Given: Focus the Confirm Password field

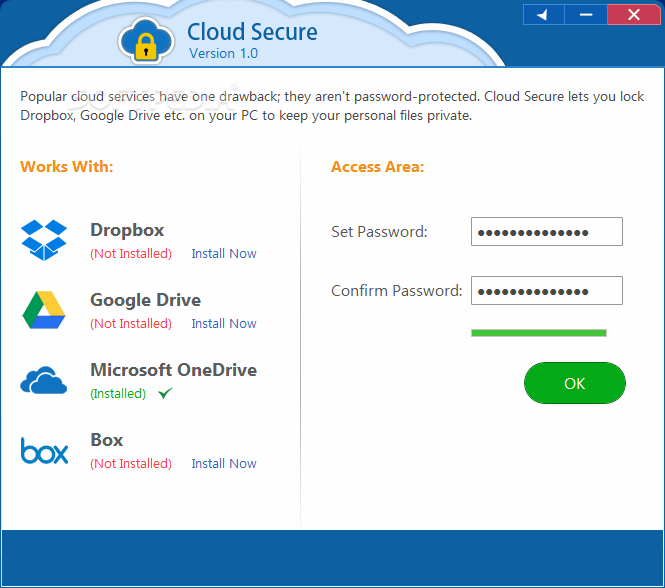Looking at the screenshot, I should (547, 291).
